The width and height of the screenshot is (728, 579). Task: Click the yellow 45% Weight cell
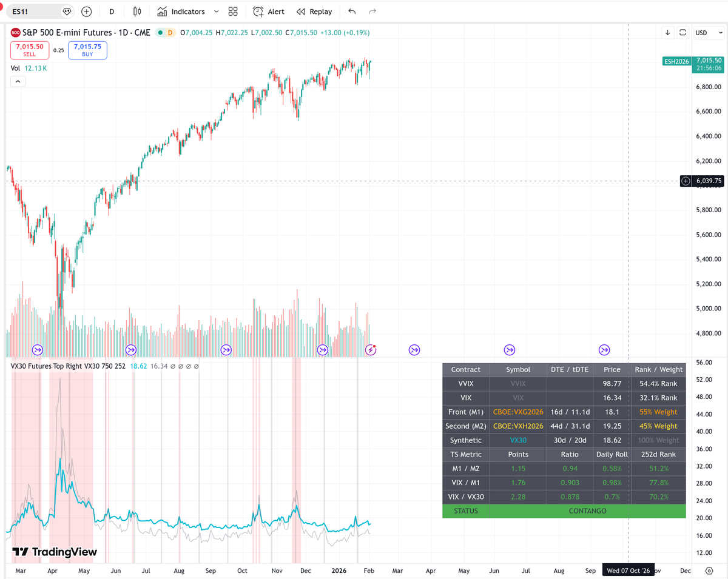coord(658,426)
